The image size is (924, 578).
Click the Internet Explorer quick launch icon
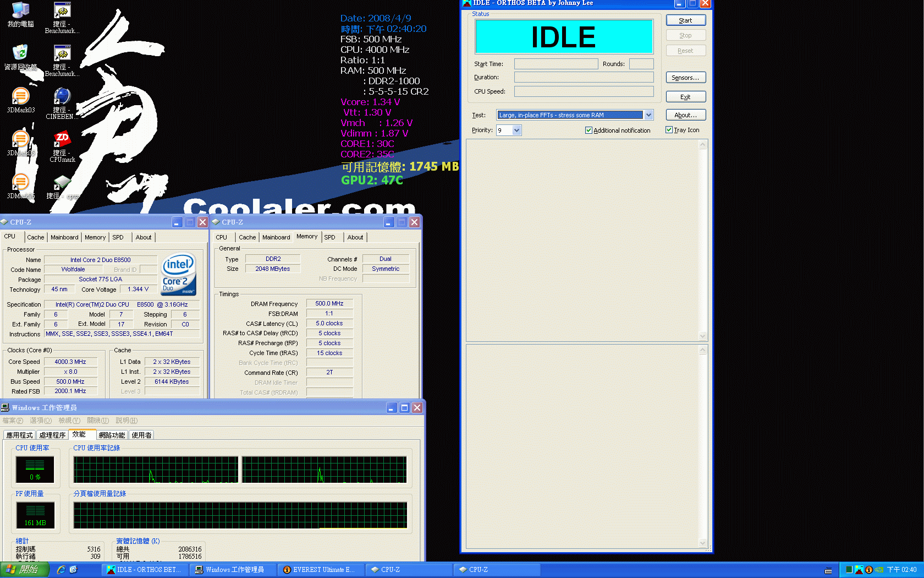61,570
